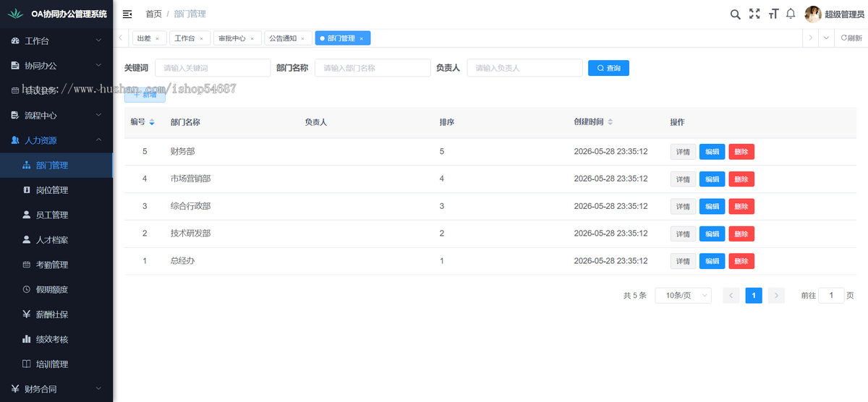Close the 部门管理 tab
The image size is (868, 402).
pos(361,38)
